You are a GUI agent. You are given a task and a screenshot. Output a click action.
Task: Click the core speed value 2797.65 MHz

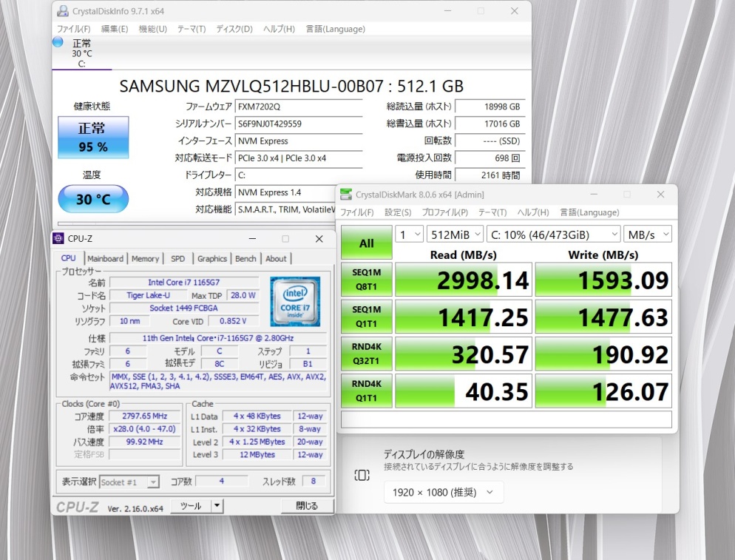pos(144,416)
